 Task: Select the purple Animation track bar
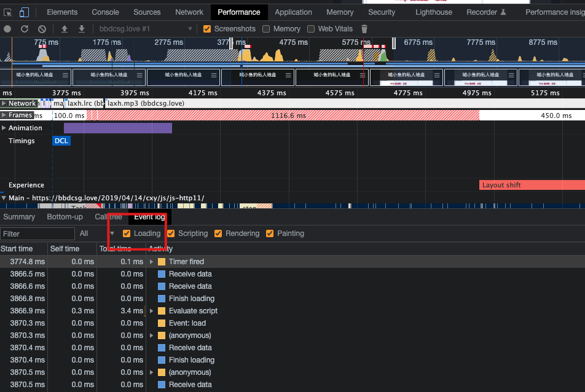118,128
